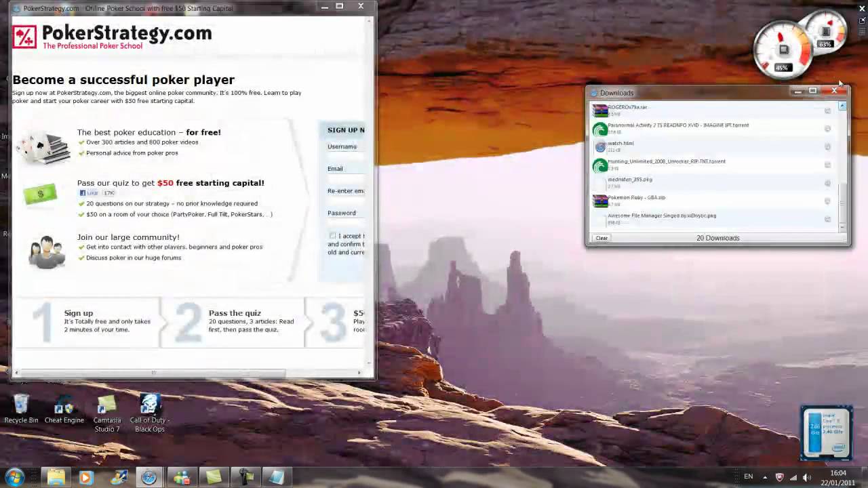Open Windows Live Messenger taskbar icon
Viewport: 868px width, 488px height.
pyautogui.click(x=181, y=477)
